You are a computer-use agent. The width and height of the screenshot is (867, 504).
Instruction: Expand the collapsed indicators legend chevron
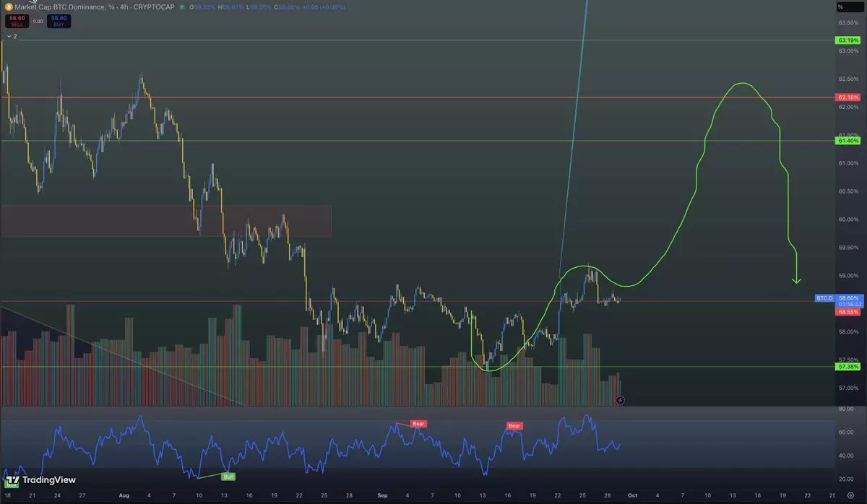coord(9,35)
